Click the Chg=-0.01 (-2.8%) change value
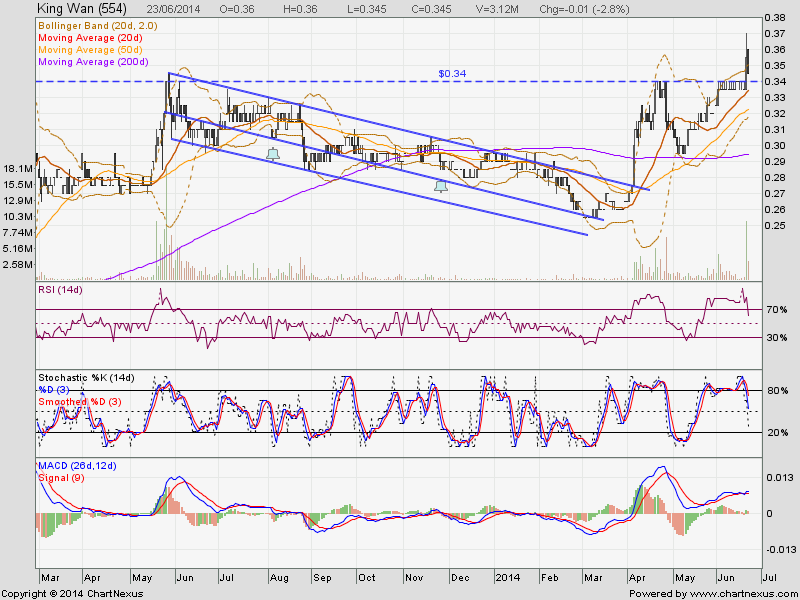The width and height of the screenshot is (800, 600). 584,9
